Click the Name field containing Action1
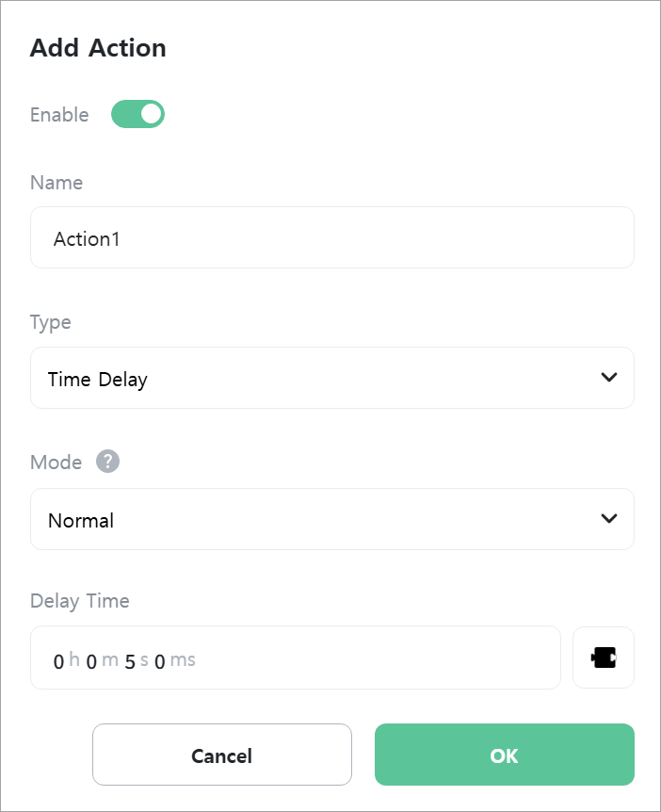 pos(331,237)
